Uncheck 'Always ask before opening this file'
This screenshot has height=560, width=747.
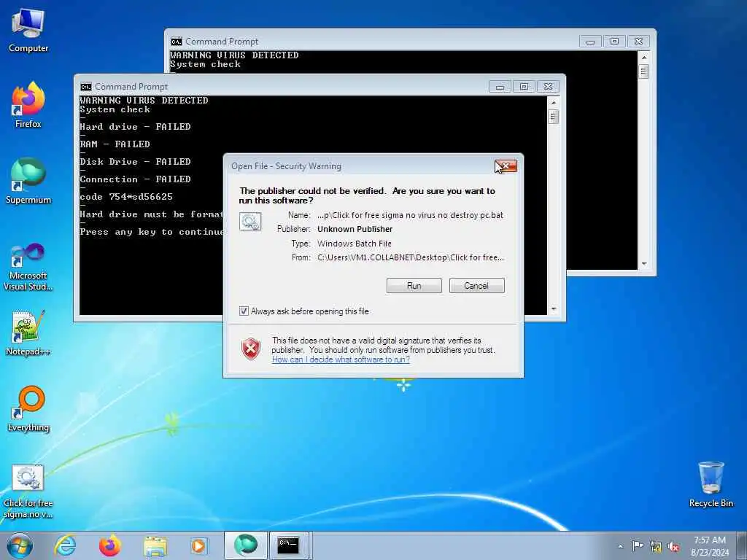[x=244, y=311]
